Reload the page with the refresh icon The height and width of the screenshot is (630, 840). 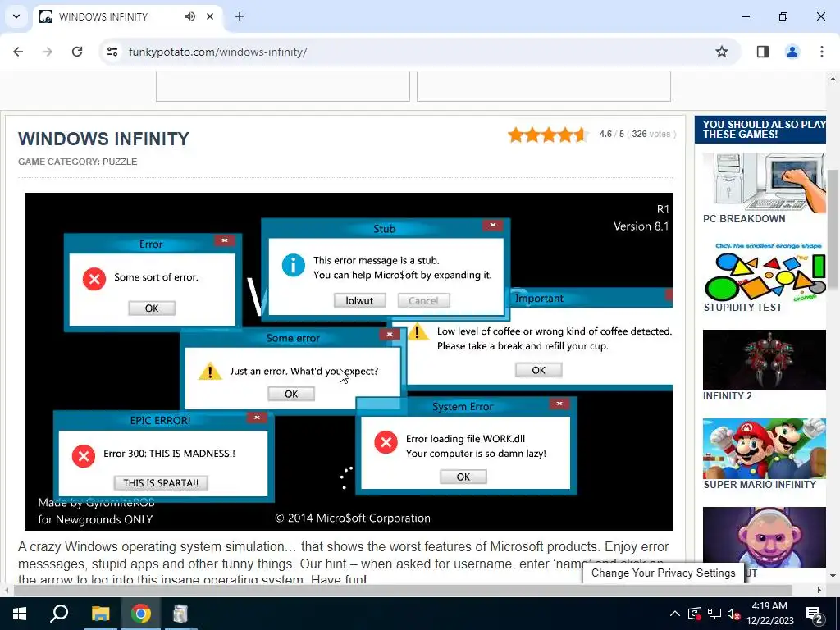coord(77,52)
